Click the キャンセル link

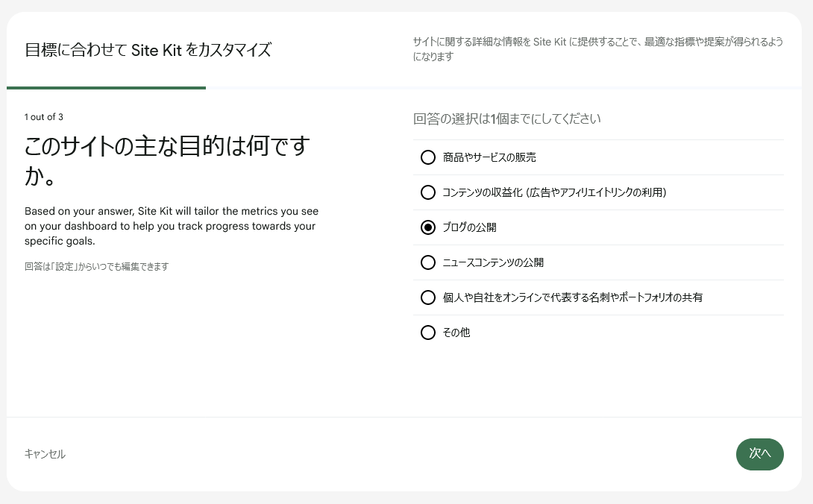point(45,454)
